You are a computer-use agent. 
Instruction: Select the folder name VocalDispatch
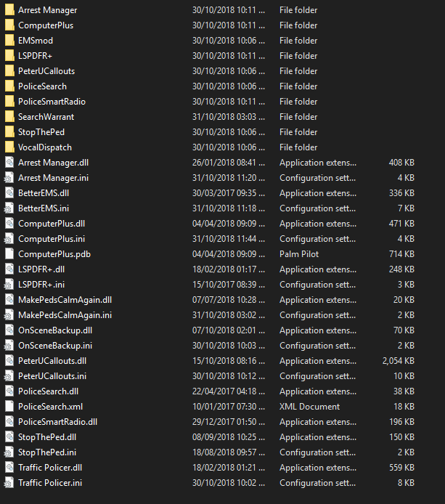tap(45, 147)
